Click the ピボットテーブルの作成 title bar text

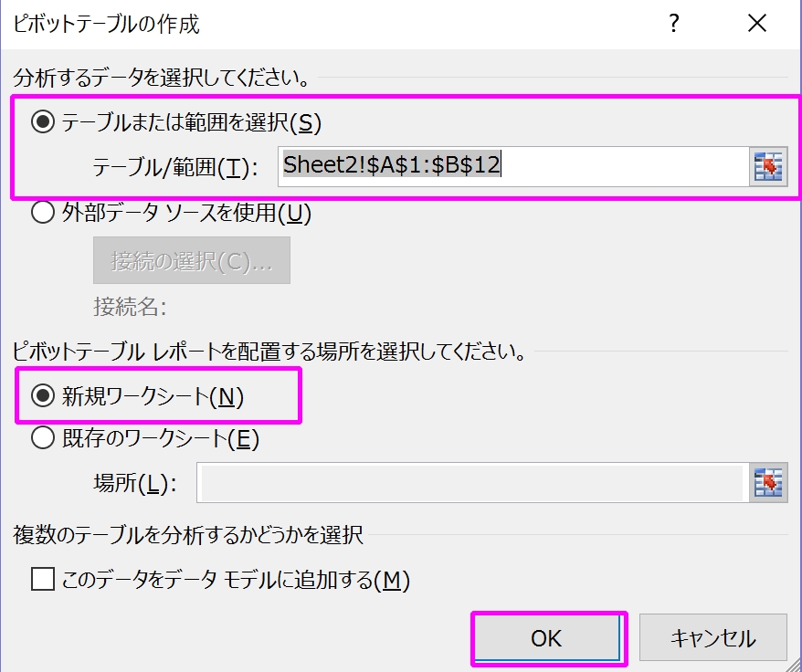pyautogui.click(x=106, y=24)
